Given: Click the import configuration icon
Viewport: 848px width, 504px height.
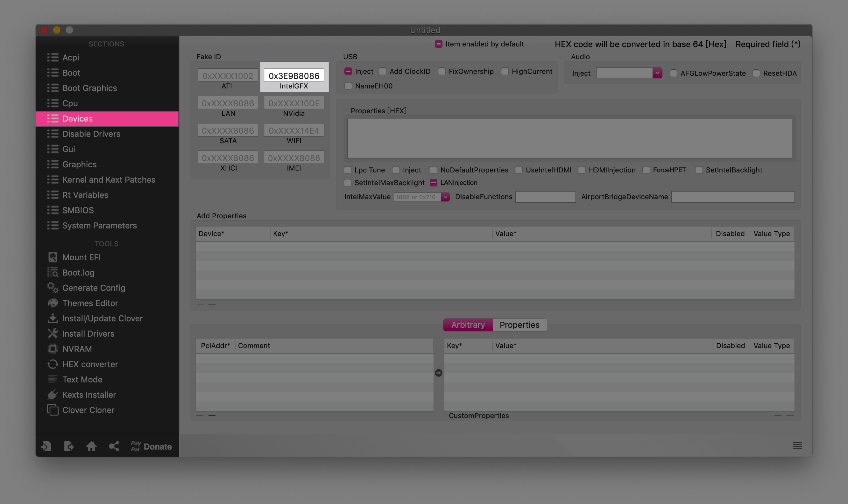Looking at the screenshot, I should pyautogui.click(x=46, y=446).
